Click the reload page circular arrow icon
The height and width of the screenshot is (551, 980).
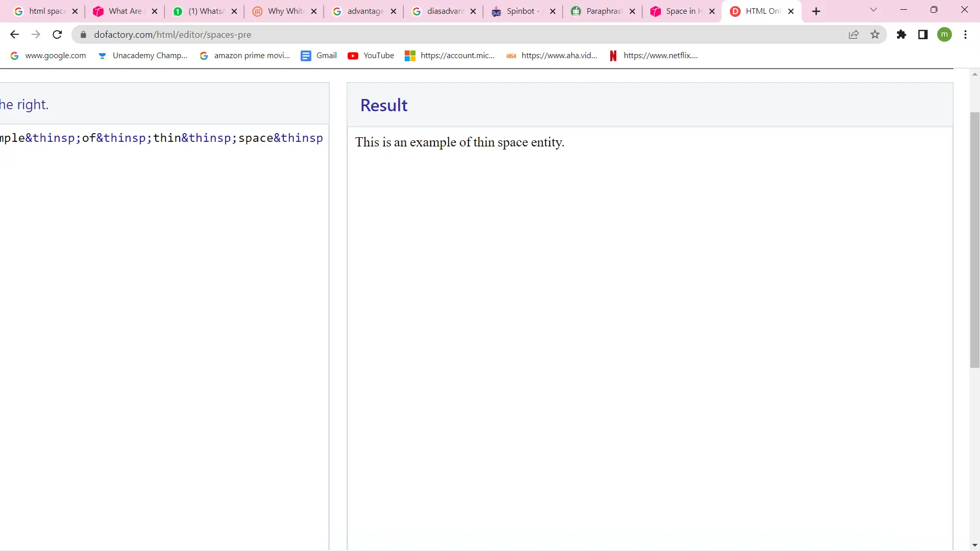tap(58, 34)
